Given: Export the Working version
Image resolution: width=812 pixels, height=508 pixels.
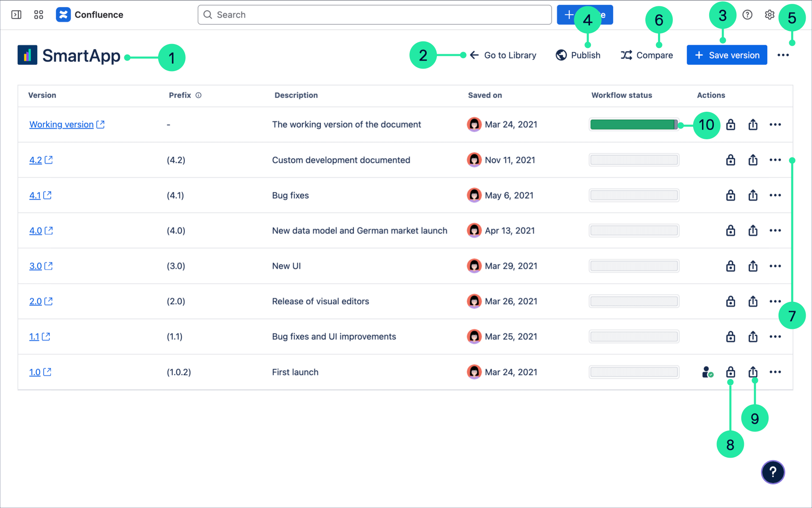Looking at the screenshot, I should pyautogui.click(x=753, y=124).
